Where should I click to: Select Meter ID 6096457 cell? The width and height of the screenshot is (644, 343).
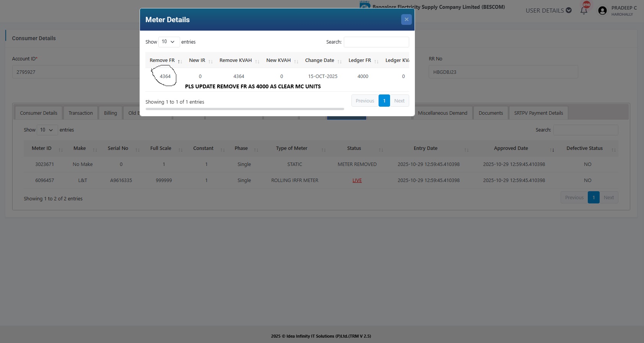(45, 180)
